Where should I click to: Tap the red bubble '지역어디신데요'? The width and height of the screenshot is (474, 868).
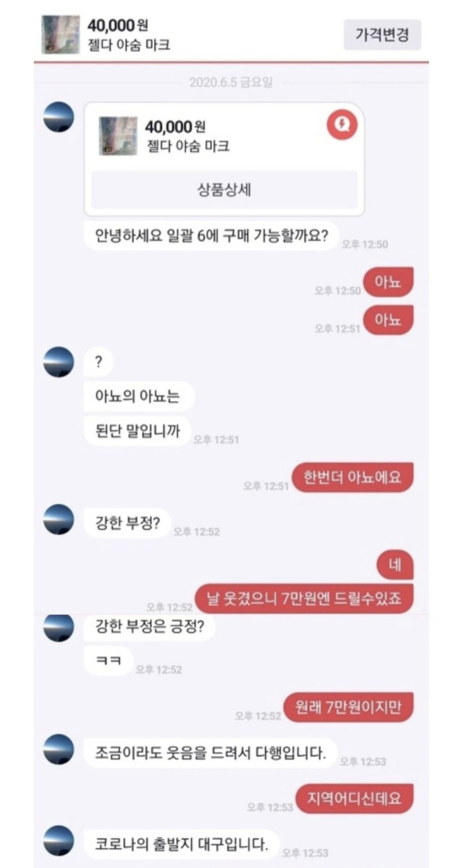354,798
